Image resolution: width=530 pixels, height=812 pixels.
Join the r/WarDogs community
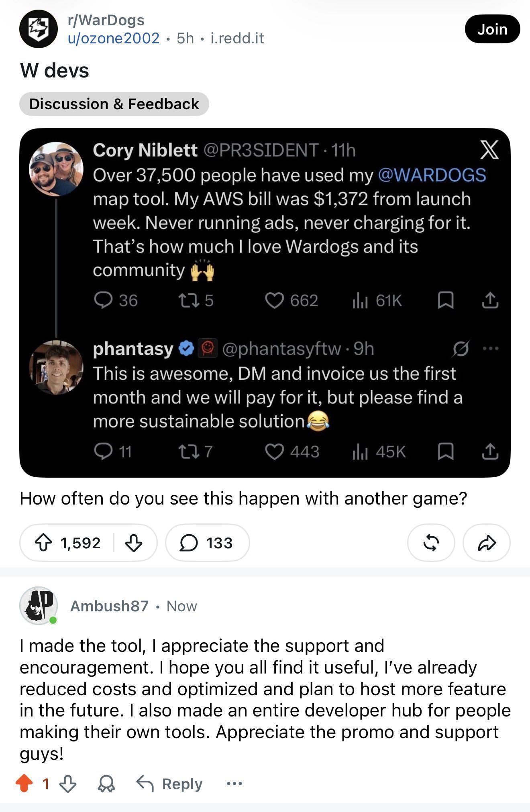coord(492,29)
